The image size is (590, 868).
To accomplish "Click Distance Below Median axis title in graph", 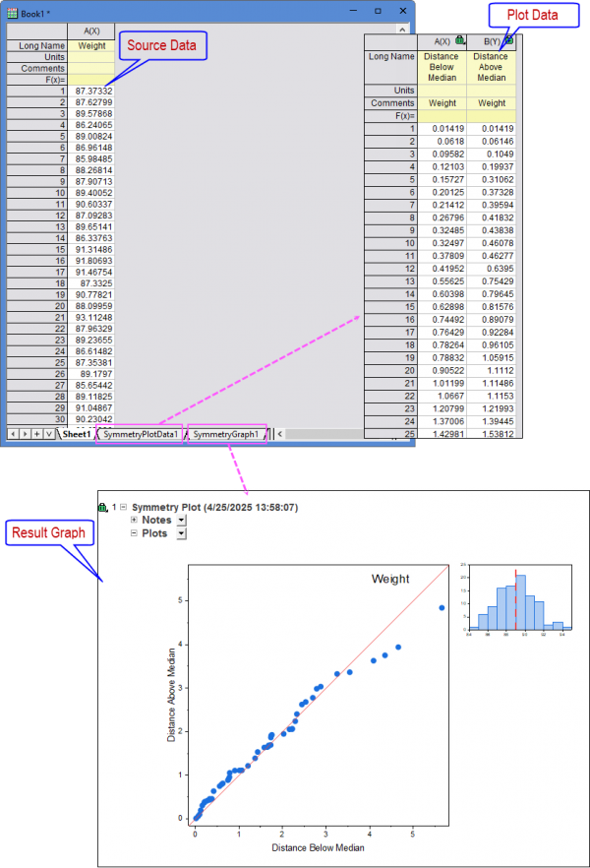I will click(318, 847).
